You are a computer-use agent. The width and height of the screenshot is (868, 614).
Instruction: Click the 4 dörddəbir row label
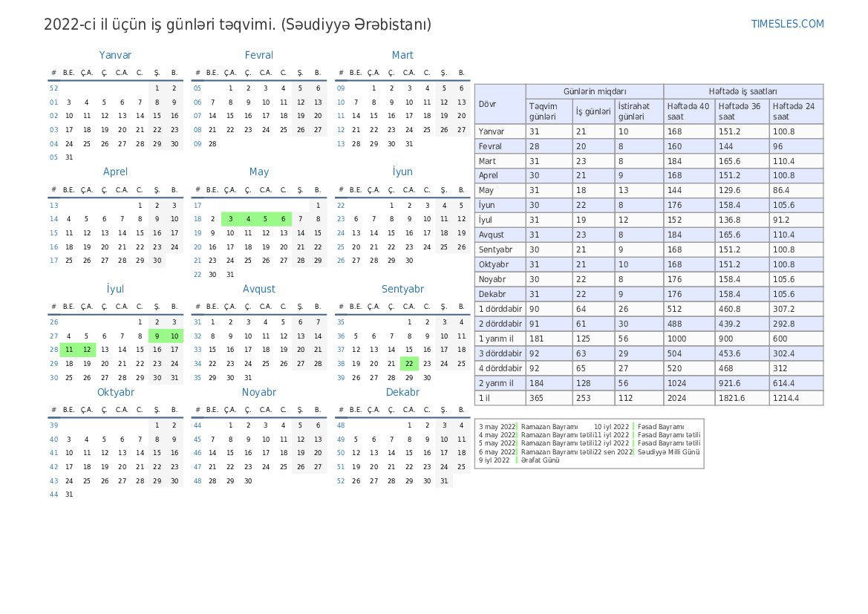coord(500,368)
